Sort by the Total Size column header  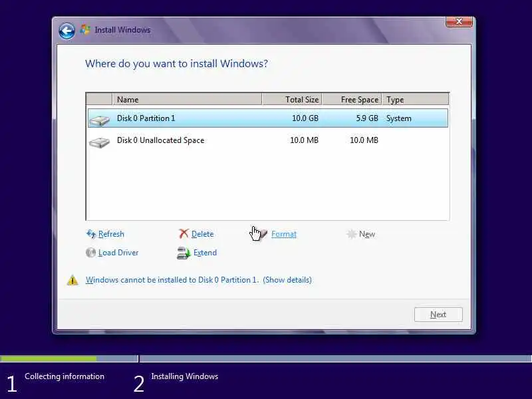(x=292, y=99)
